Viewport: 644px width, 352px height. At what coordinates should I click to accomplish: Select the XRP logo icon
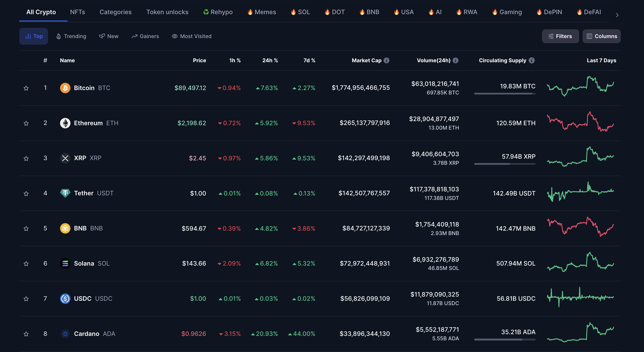pos(65,158)
